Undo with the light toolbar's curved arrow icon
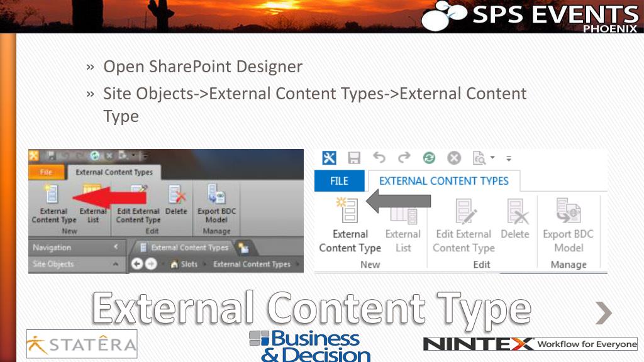Screen dimensions: 644x362 coord(379,158)
